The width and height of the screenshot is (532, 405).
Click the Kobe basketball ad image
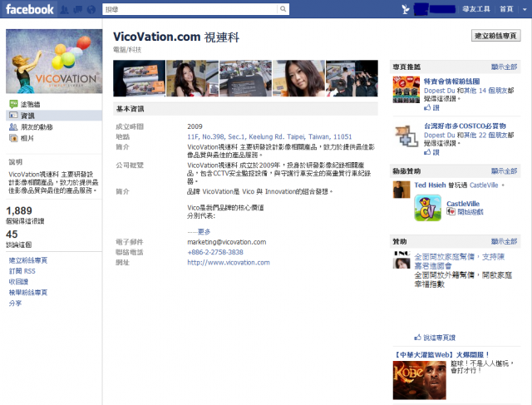tap(419, 380)
